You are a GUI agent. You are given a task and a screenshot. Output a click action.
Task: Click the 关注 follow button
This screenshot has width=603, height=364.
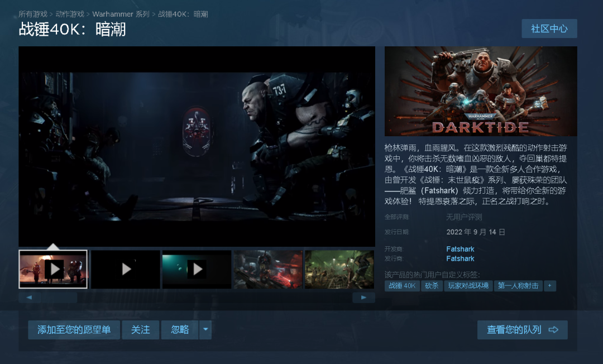pos(140,330)
